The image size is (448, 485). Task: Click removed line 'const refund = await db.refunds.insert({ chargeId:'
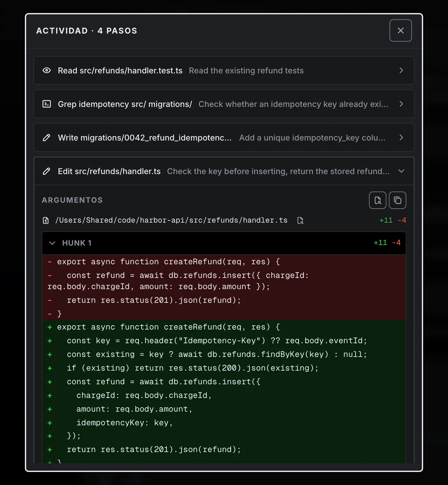click(x=224, y=281)
